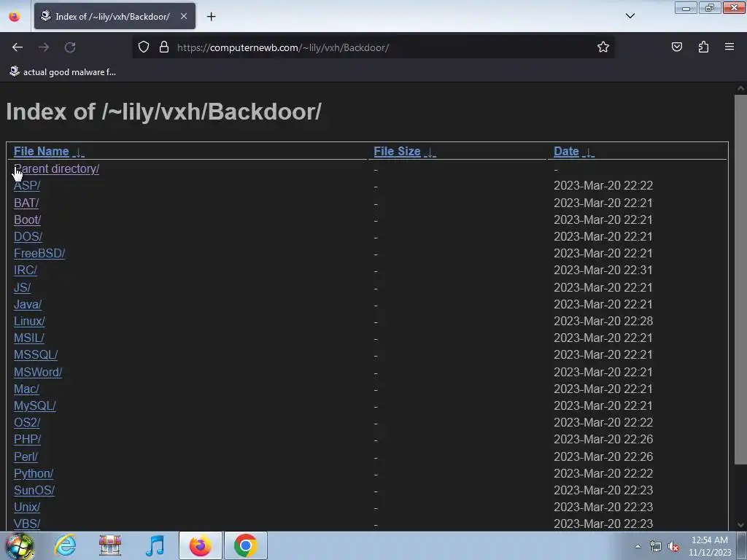Screen dimensions: 747x560
Task: Open the tracking protection shield icon
Action: pos(144,47)
